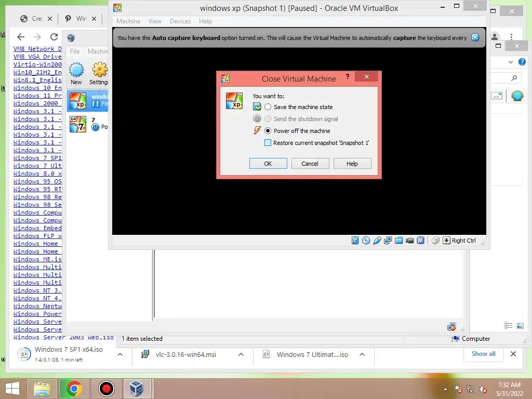Open the View menu in VM window
532x399 pixels.
tap(155, 21)
